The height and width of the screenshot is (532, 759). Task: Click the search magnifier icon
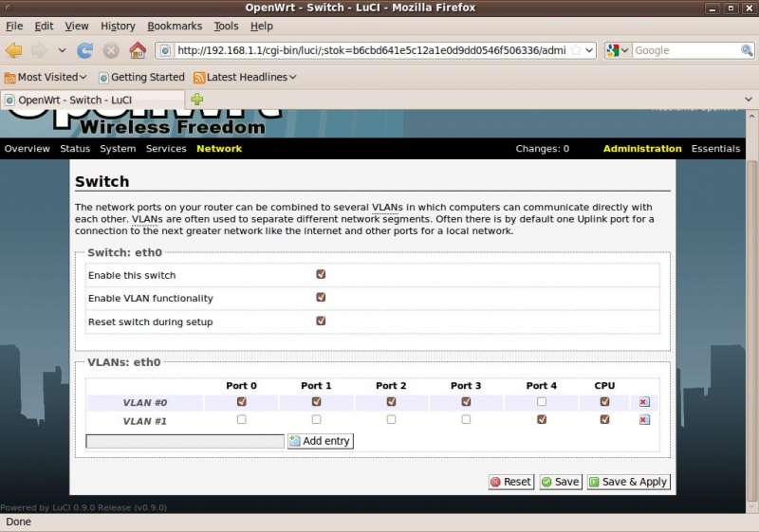coord(747,50)
